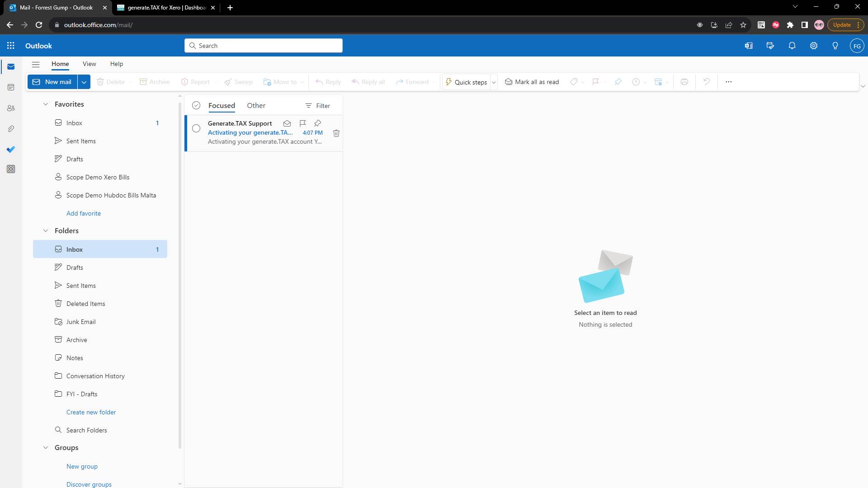This screenshot has width=868, height=488.
Task: Switch to the Home ribbon tab
Action: pos(60,64)
